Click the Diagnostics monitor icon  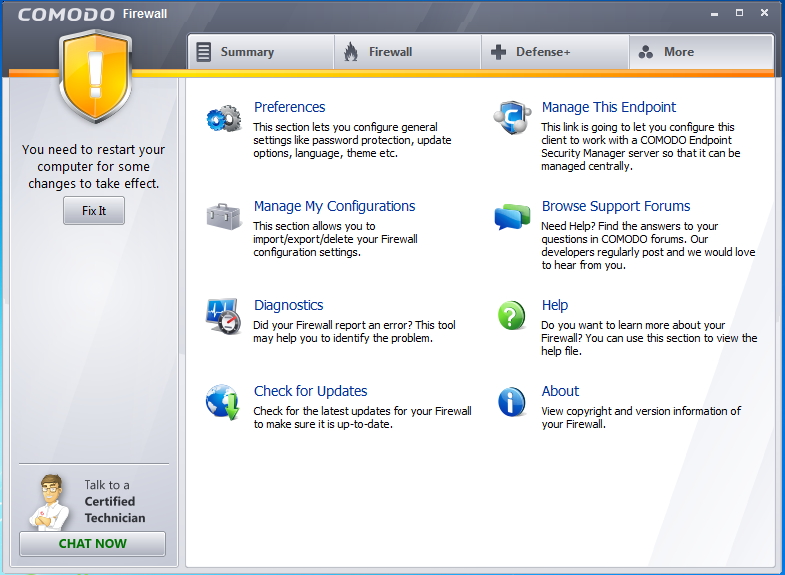[x=224, y=316]
